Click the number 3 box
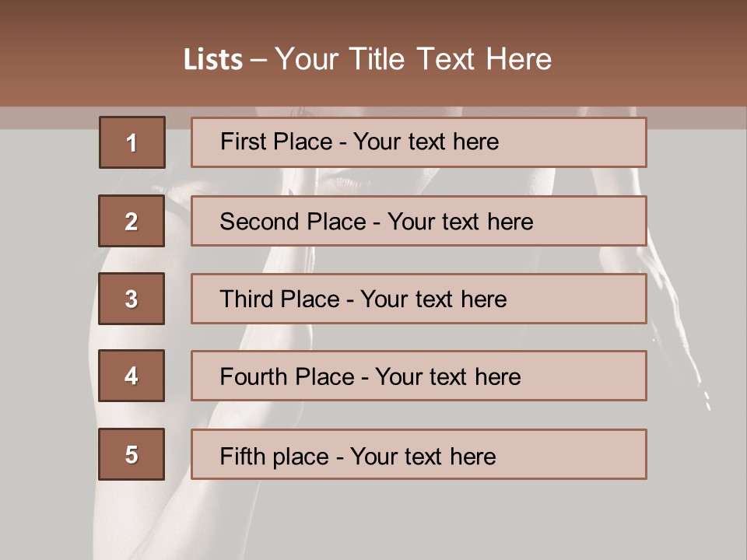 132,299
